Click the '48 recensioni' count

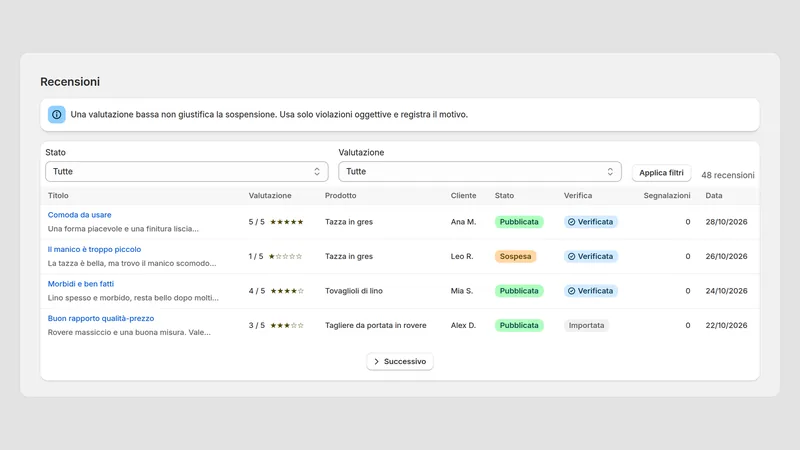pyautogui.click(x=728, y=175)
